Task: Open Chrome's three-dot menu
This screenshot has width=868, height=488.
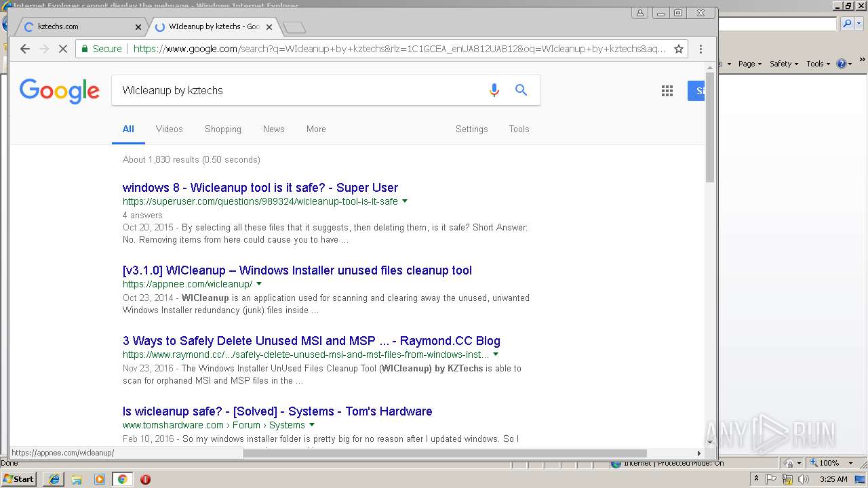Action: pyautogui.click(x=701, y=49)
